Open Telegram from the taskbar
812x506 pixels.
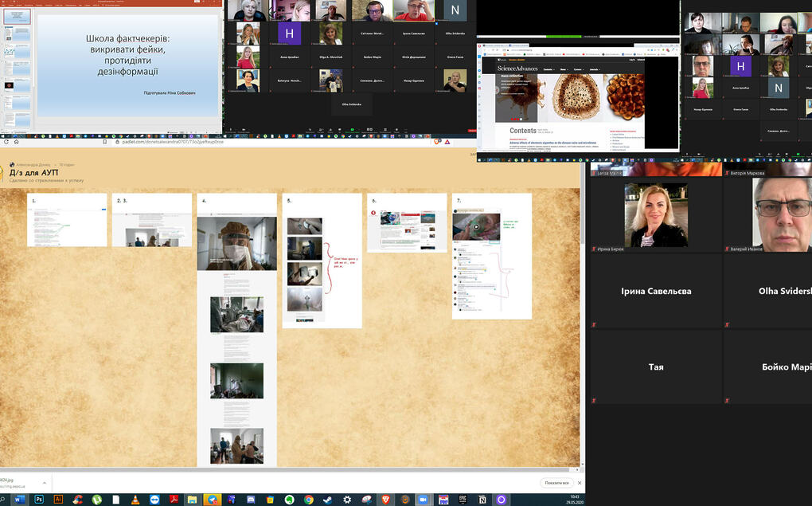click(213, 500)
